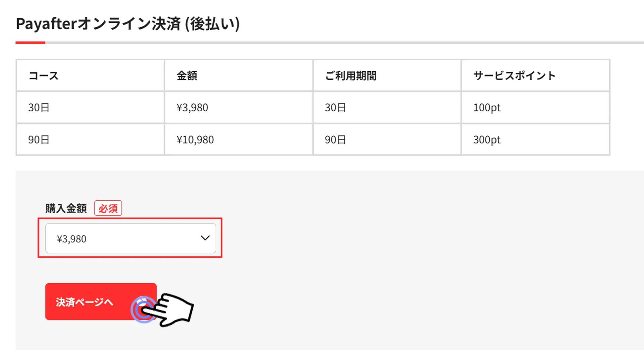644x362 pixels.
Task: Click the 必須 required badge
Action: tap(108, 208)
